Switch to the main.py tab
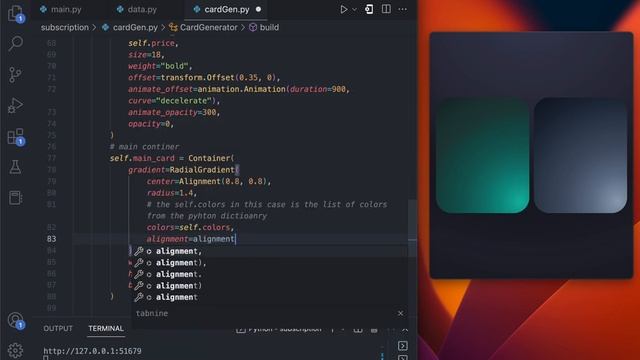 61,9
